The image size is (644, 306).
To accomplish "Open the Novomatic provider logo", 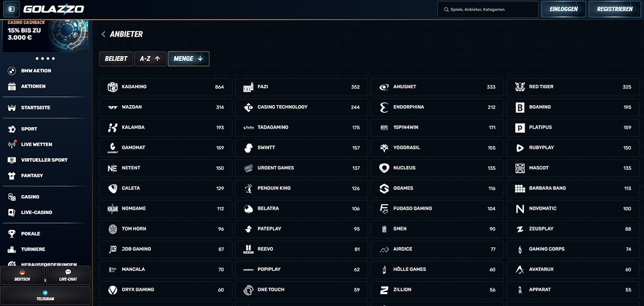I will point(520,209).
